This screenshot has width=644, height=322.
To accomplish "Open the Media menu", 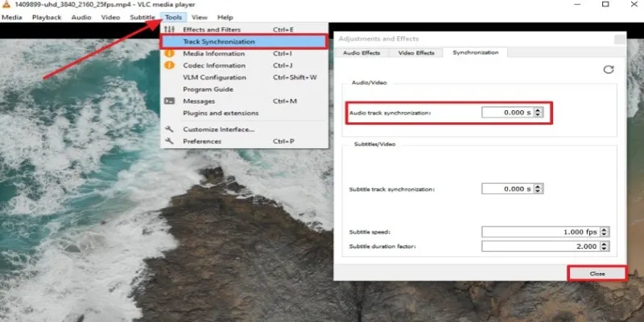I will 12,17.
